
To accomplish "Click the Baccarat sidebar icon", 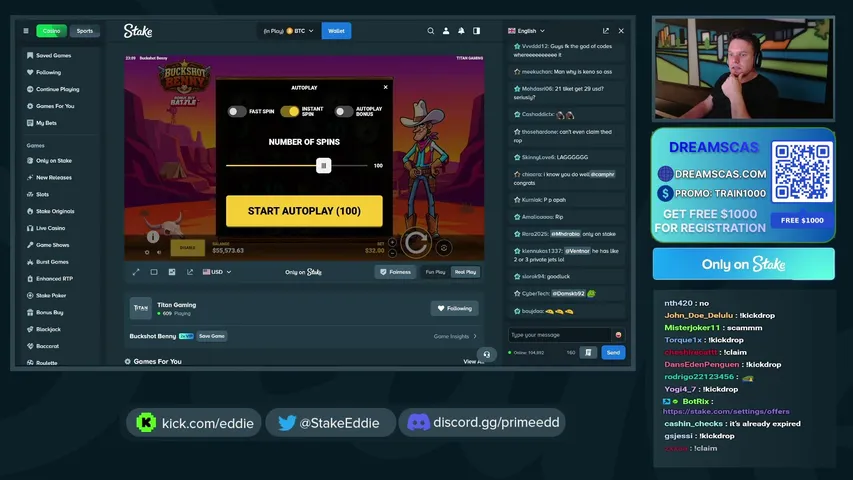I will (30, 346).
